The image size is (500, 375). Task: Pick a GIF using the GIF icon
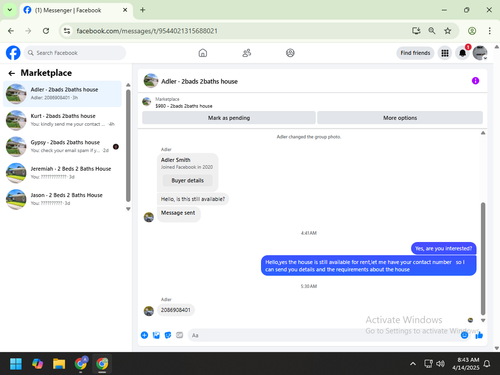(180, 335)
